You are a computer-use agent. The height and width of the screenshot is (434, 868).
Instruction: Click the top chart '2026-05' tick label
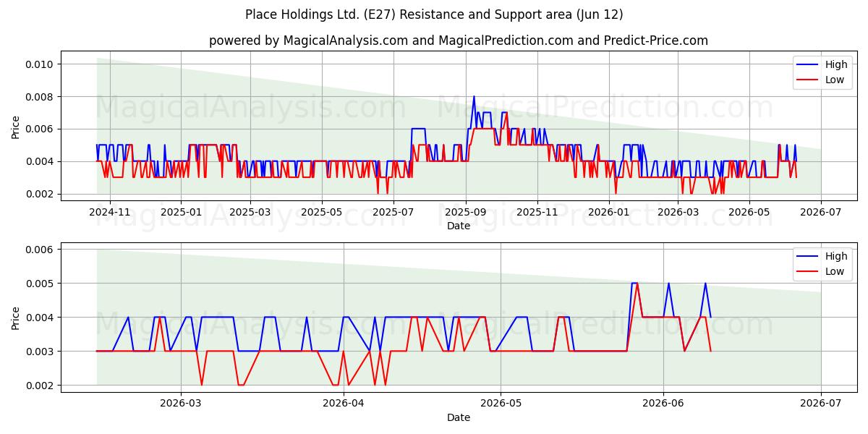click(749, 212)
